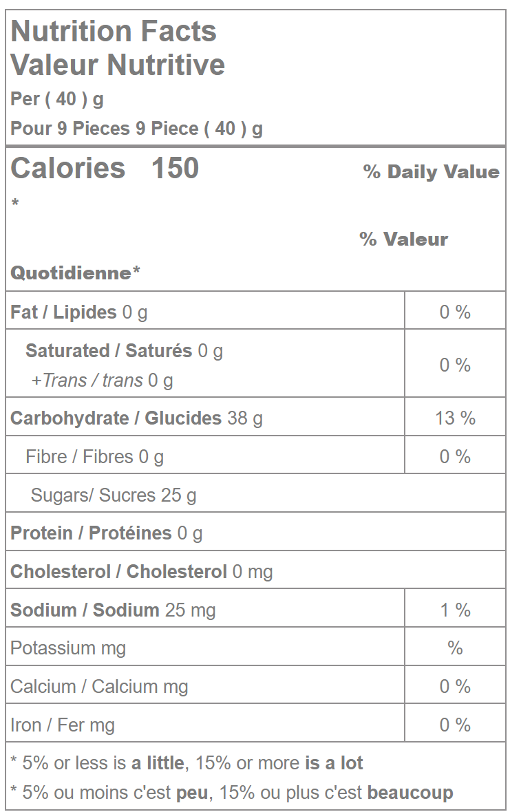Click the Saturated / Saturés 0 g line

tap(124, 351)
